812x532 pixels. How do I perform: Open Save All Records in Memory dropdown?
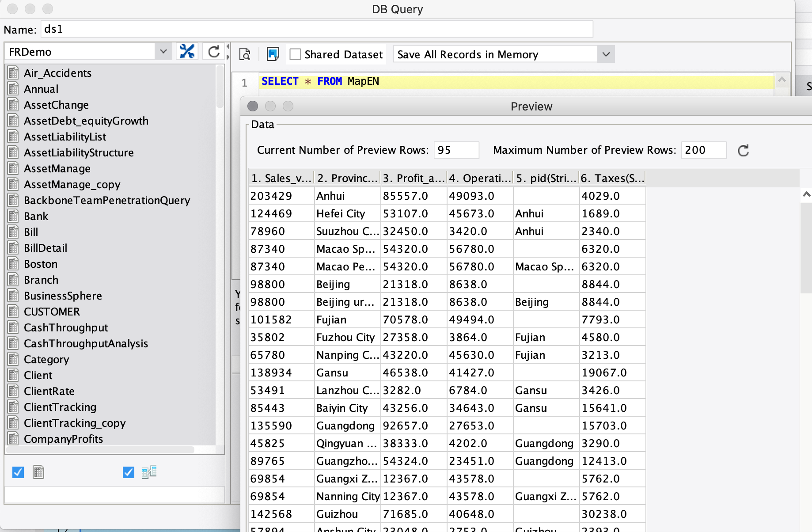click(606, 54)
